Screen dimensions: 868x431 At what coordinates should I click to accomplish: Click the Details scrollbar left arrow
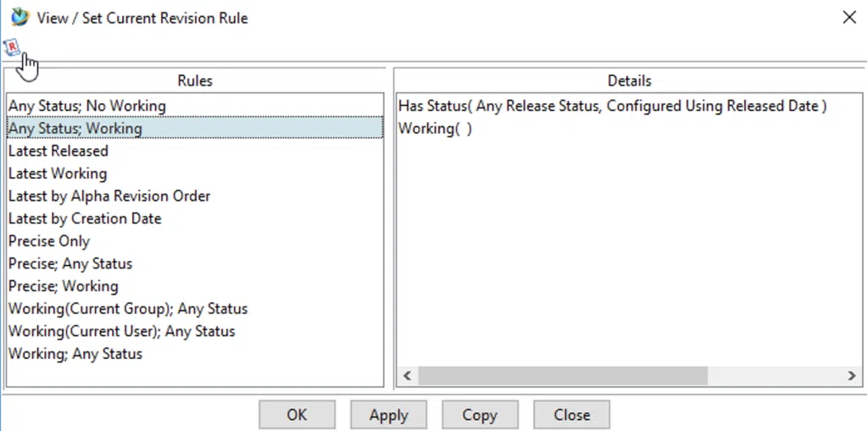pyautogui.click(x=408, y=376)
